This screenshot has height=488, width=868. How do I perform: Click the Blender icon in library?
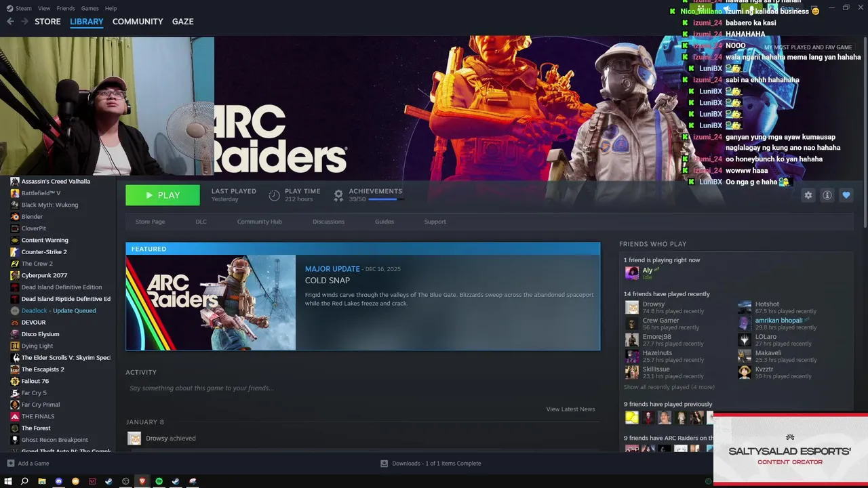pos(15,217)
